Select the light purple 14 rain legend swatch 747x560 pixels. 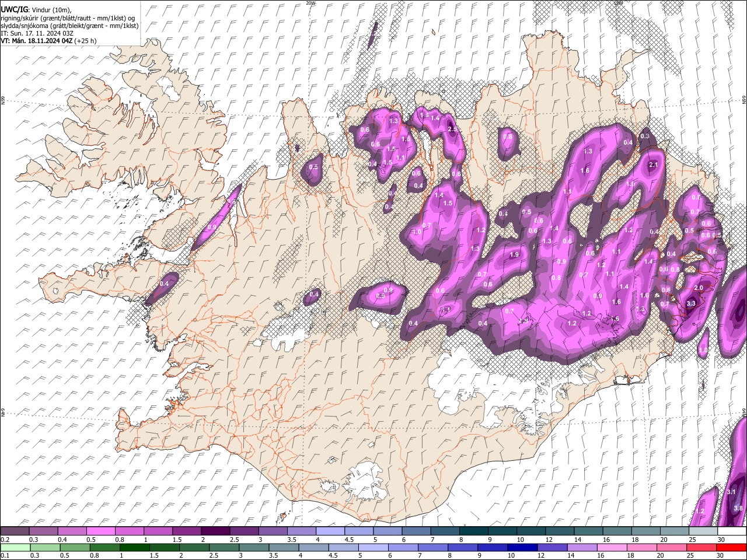tap(582, 547)
